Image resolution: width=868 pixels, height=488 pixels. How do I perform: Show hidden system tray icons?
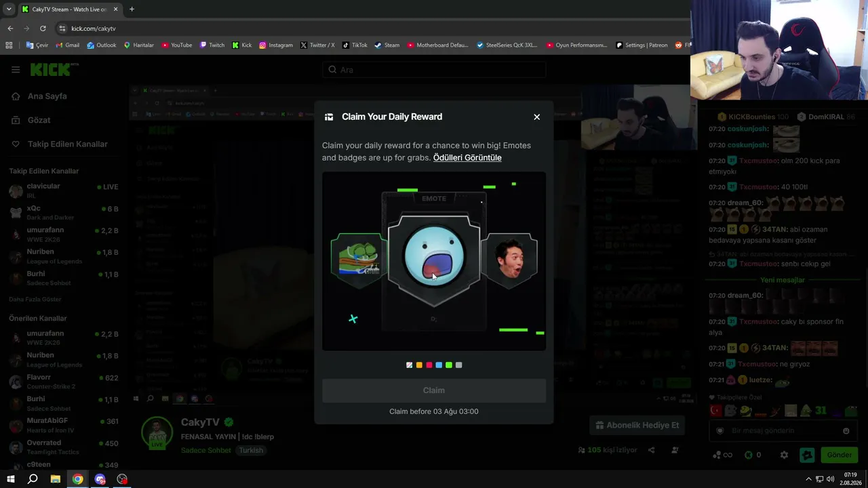click(x=808, y=479)
